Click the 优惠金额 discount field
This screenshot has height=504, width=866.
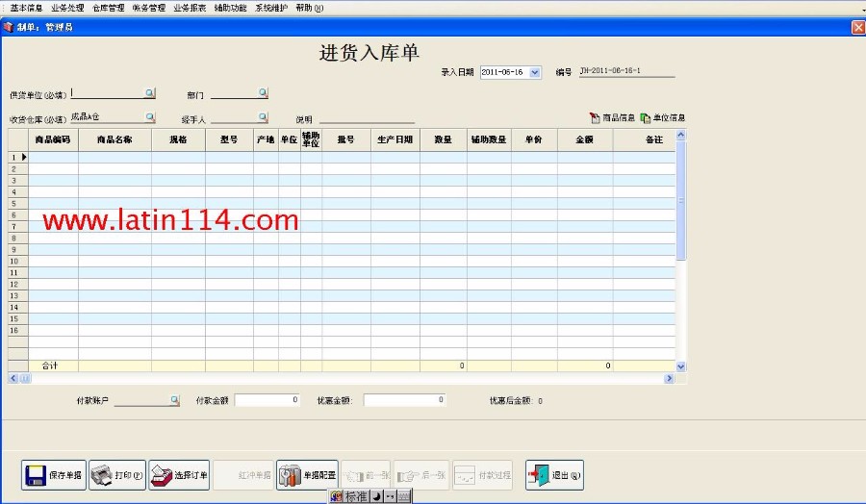click(x=404, y=400)
